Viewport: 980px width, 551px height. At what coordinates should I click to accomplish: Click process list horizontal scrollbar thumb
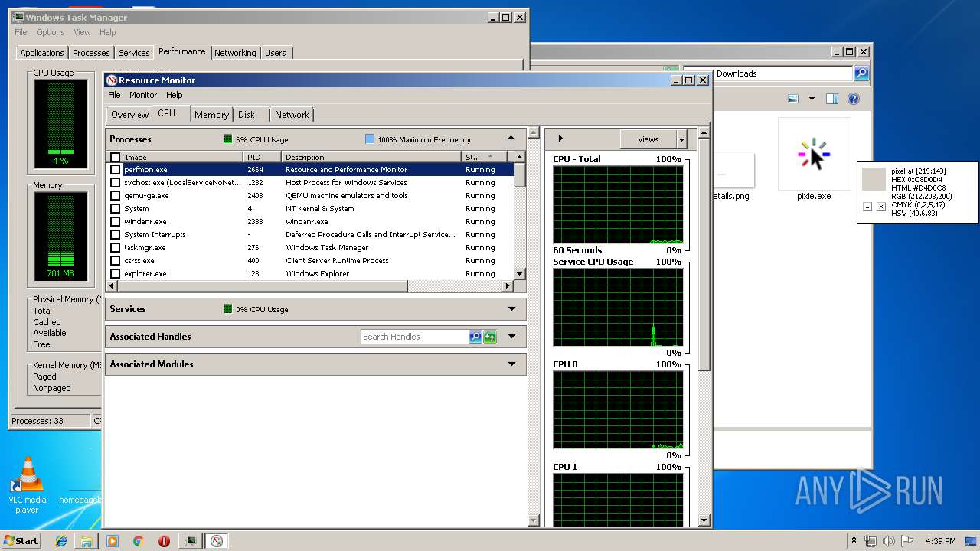[x=261, y=286]
